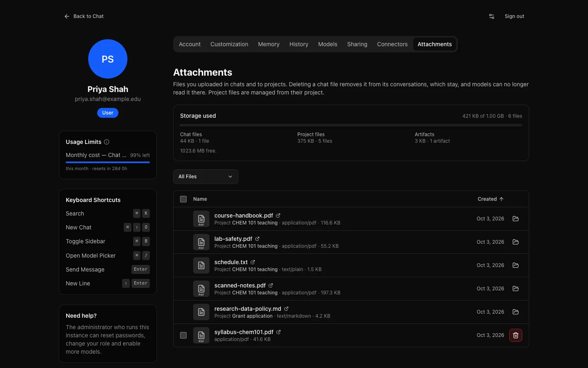This screenshot has width=588, height=368.
Task: Open project folder for scanned-notes.pdf
Action: (516, 289)
